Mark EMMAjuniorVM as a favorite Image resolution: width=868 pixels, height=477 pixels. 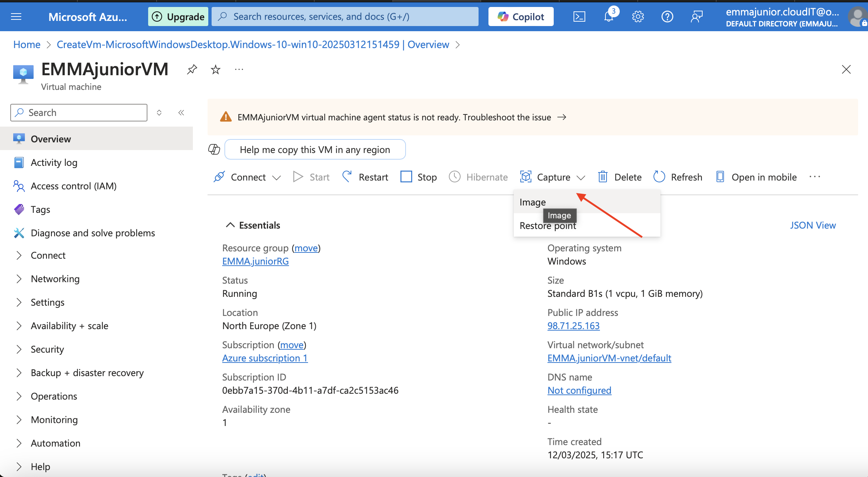tap(216, 69)
